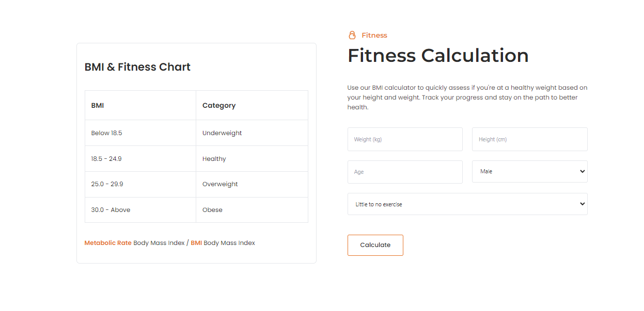
Task: Select the Healthy category cell
Action: tap(214, 159)
